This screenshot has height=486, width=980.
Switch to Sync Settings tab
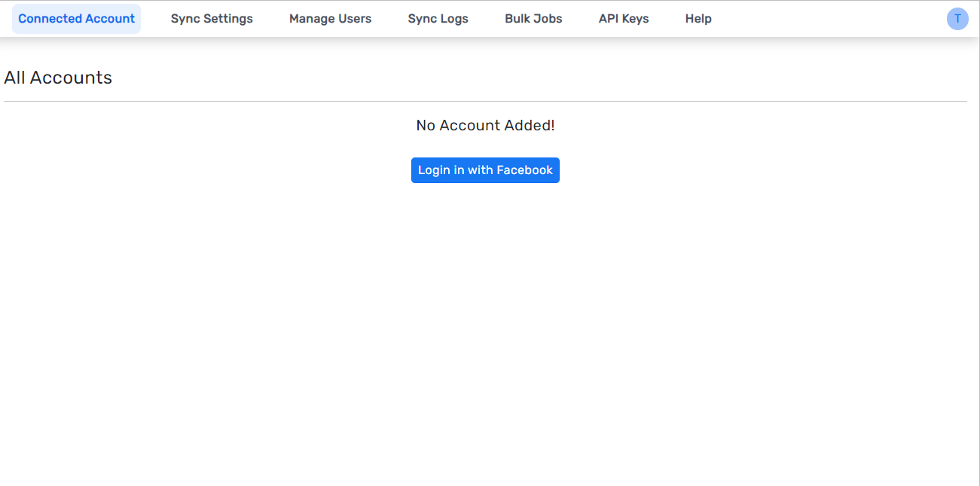pos(212,19)
